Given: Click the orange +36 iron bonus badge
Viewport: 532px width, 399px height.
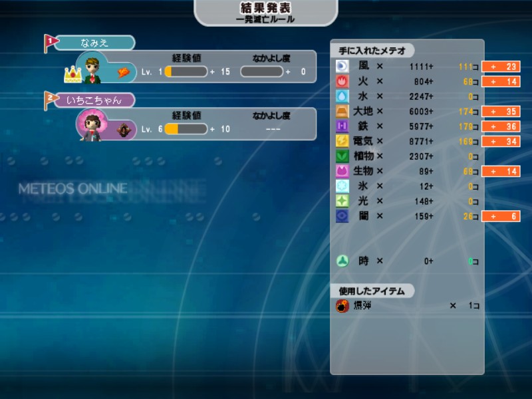Looking at the screenshot, I should (x=501, y=126).
